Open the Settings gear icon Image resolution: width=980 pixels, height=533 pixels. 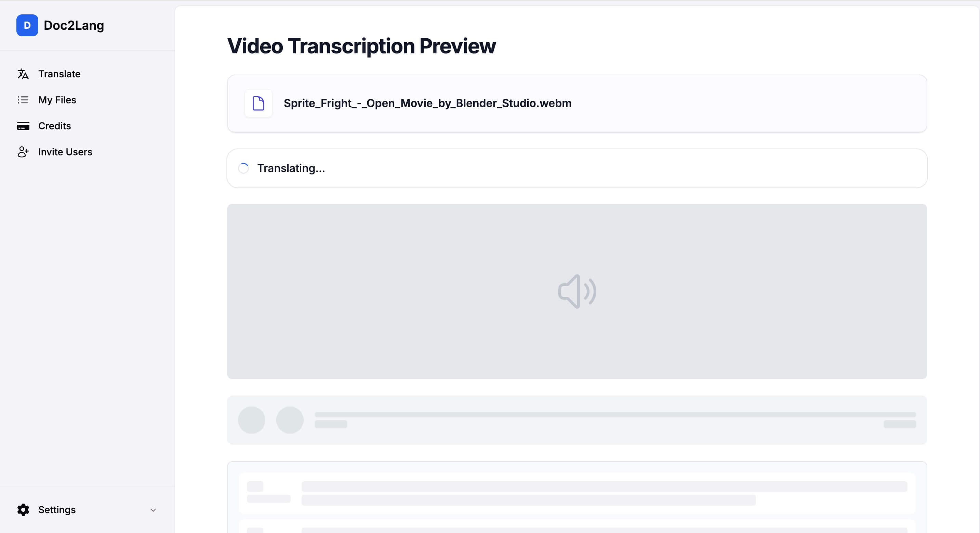[23, 509]
